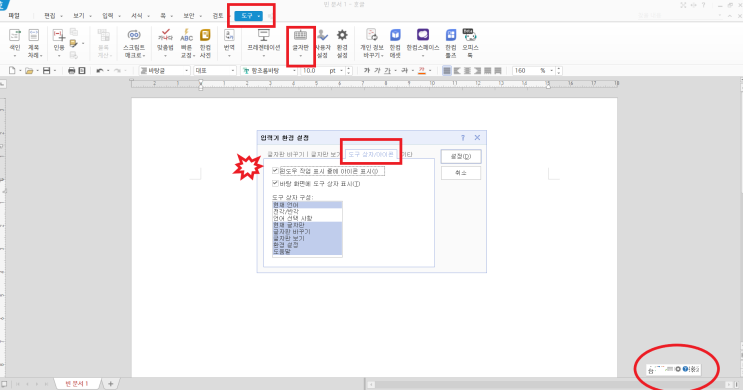
Task: Click the font color swatch 가
Action: point(422,71)
